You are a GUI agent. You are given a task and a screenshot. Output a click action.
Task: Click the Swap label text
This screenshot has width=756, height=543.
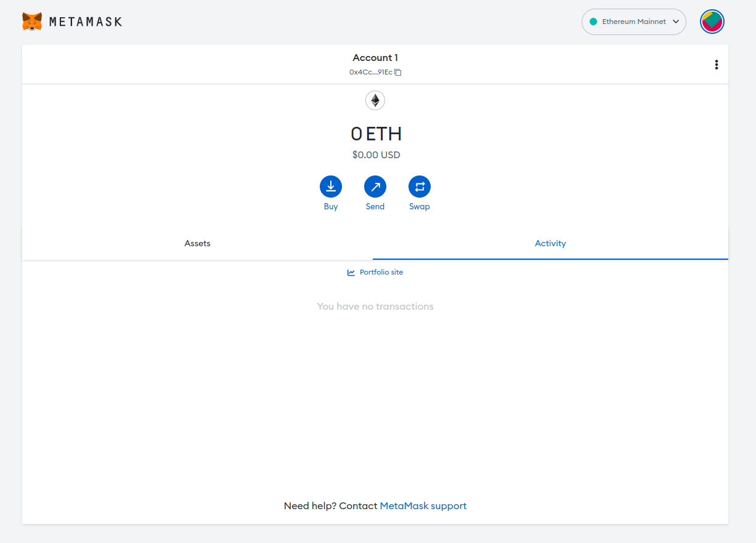[420, 207]
